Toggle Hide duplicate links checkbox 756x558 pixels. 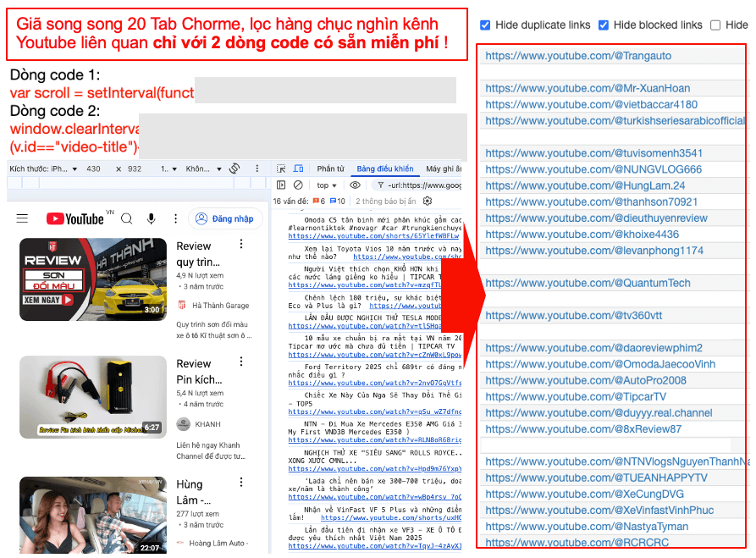pos(485,25)
